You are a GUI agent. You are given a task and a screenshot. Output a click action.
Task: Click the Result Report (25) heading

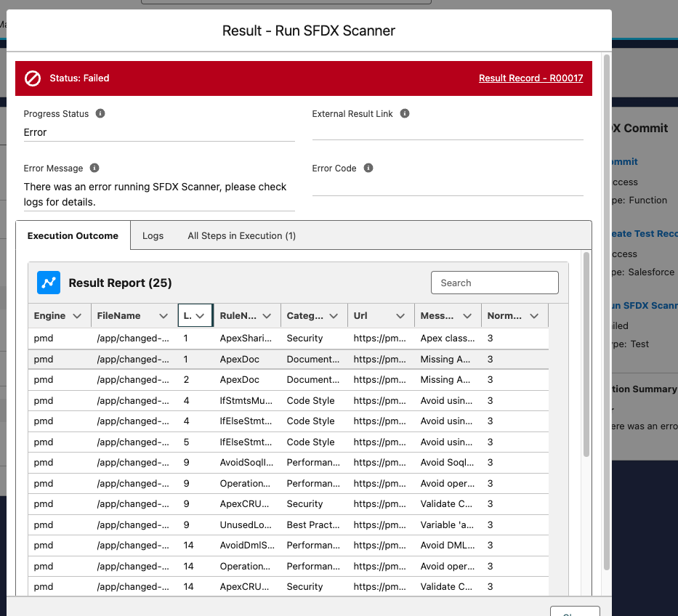click(x=120, y=283)
